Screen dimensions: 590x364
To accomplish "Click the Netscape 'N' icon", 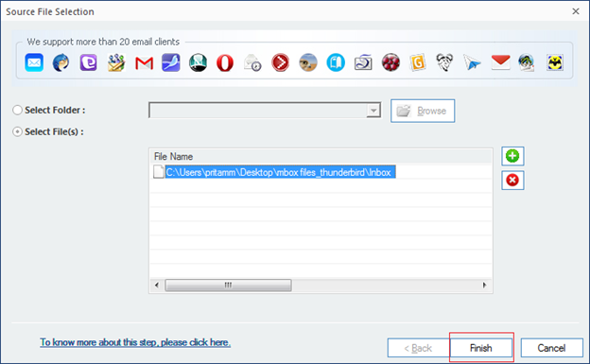I will [198, 62].
